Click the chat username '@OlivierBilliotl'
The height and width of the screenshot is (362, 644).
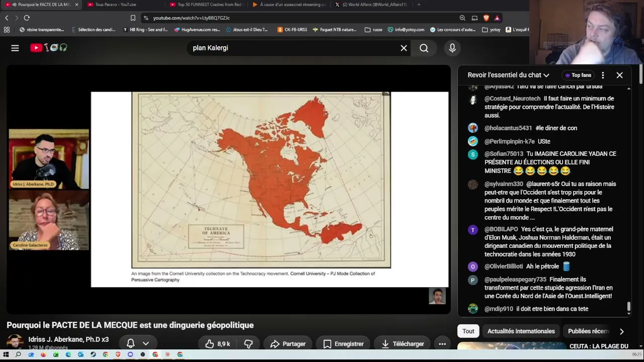(504, 266)
